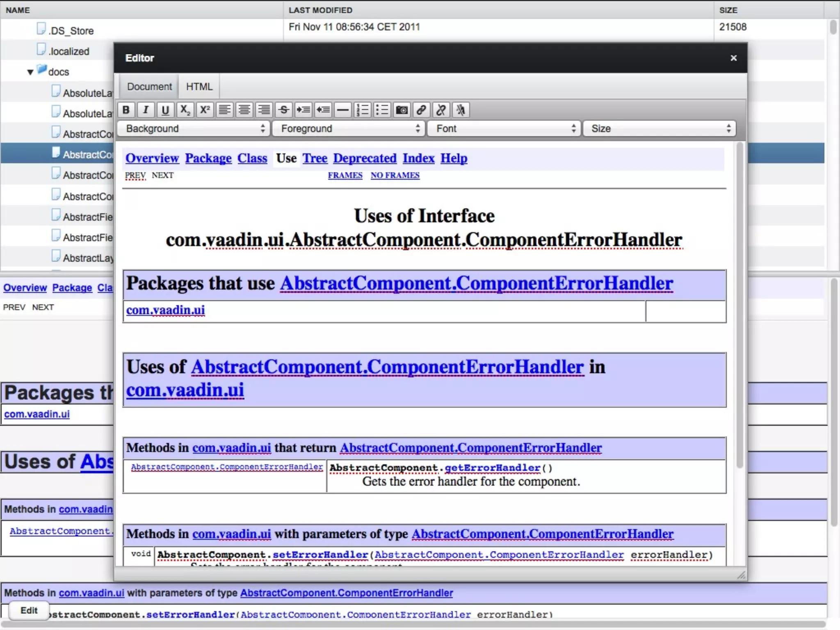The width and height of the screenshot is (840, 630).
Task: Create a hyperlink with link icon
Action: pos(421,110)
